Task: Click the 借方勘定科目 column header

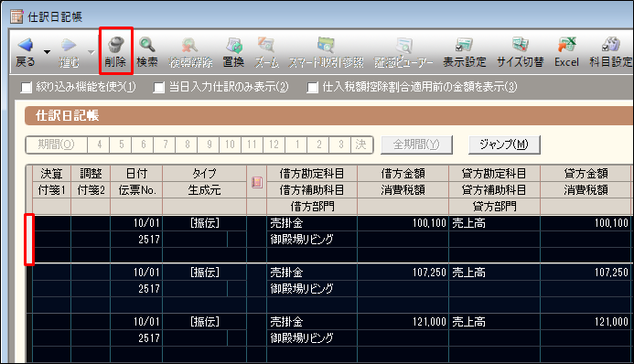Action: pos(312,174)
